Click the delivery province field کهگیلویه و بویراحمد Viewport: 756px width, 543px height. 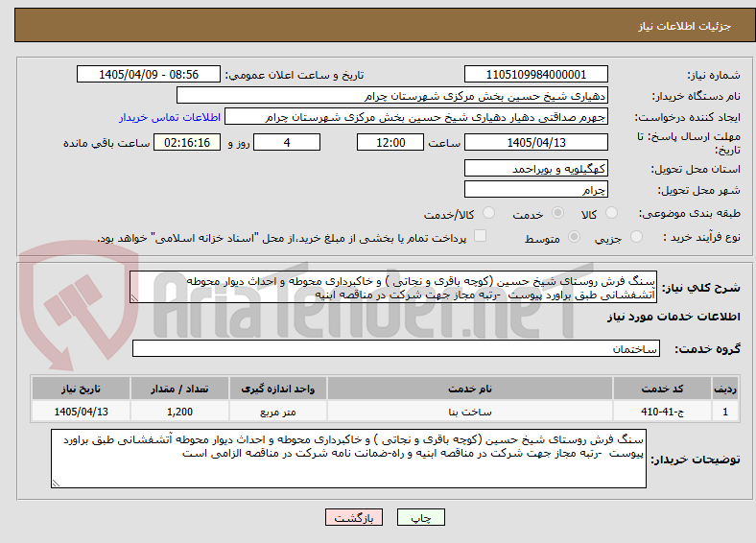click(x=536, y=168)
